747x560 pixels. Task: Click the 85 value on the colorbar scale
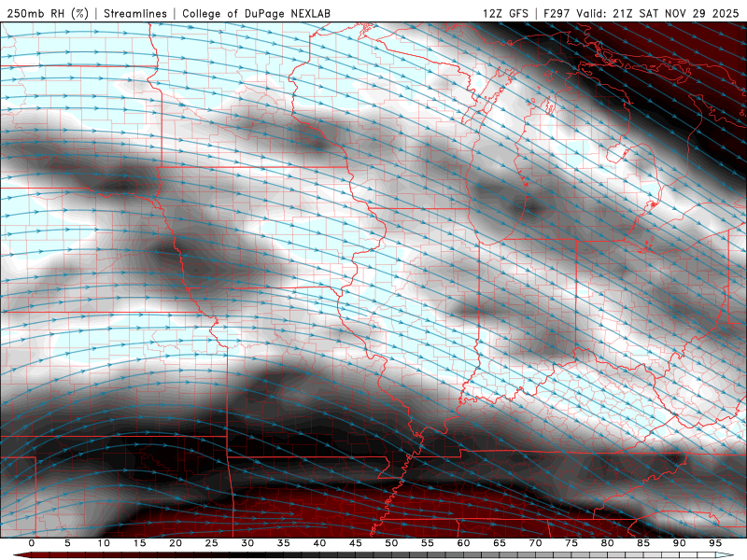(x=643, y=543)
